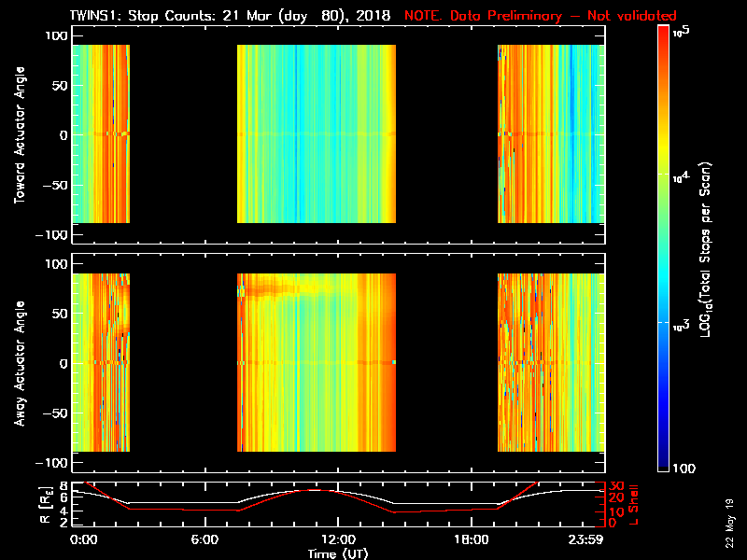Click the '12:00' time tick label

pos(337,540)
